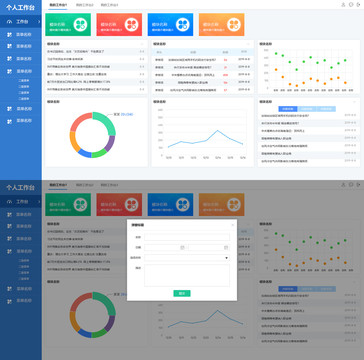Click the message bubble icon in the dimmed dashboard header

(351, 185)
